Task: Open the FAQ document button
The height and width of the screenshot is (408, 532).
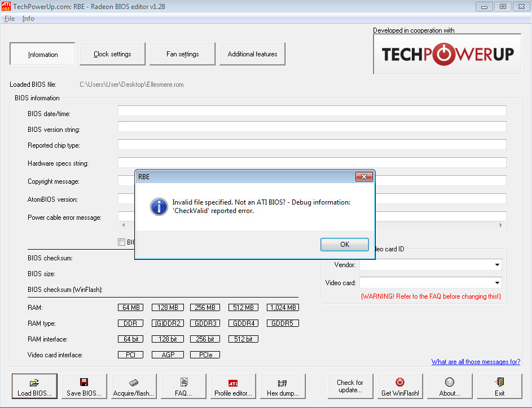Action: (x=183, y=387)
